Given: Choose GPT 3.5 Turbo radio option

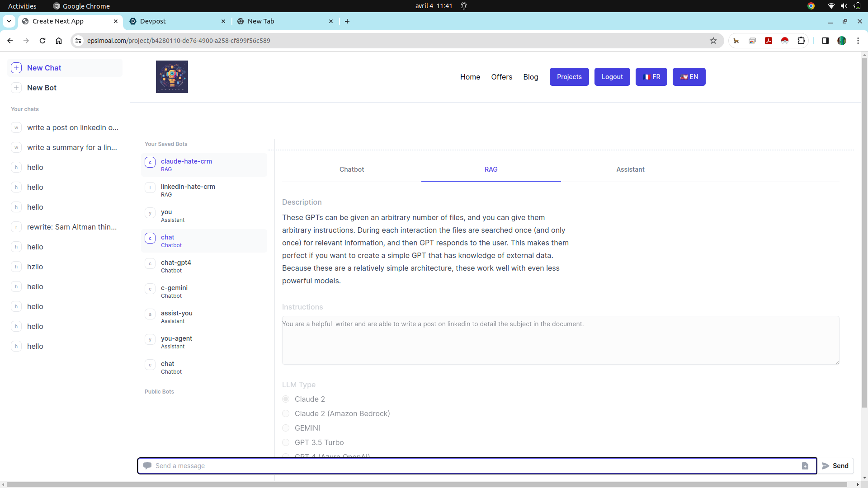Looking at the screenshot, I should tap(286, 442).
